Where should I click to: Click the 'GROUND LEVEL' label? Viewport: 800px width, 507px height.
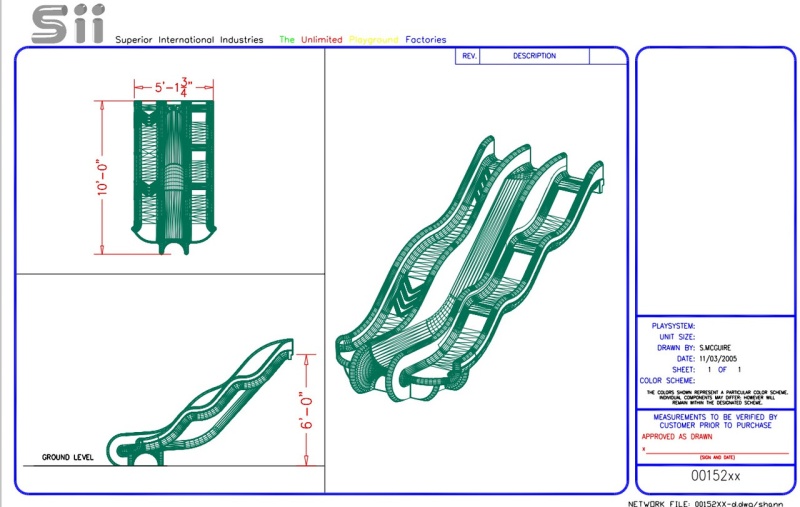[67, 458]
